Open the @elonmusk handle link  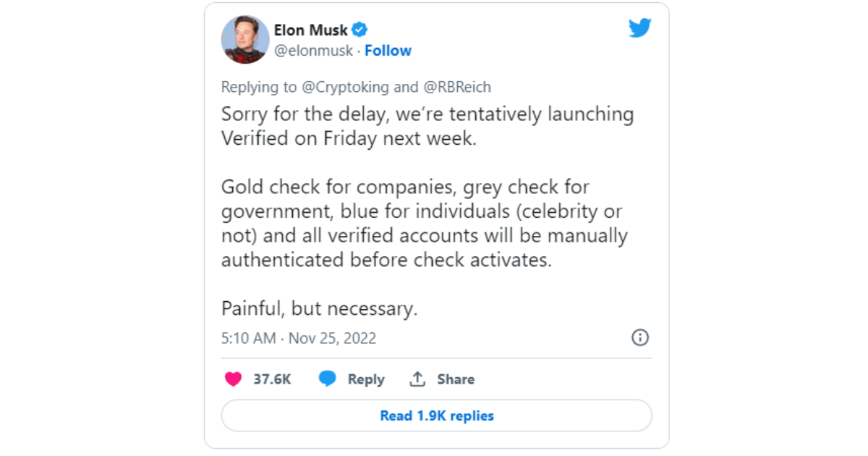(313, 51)
